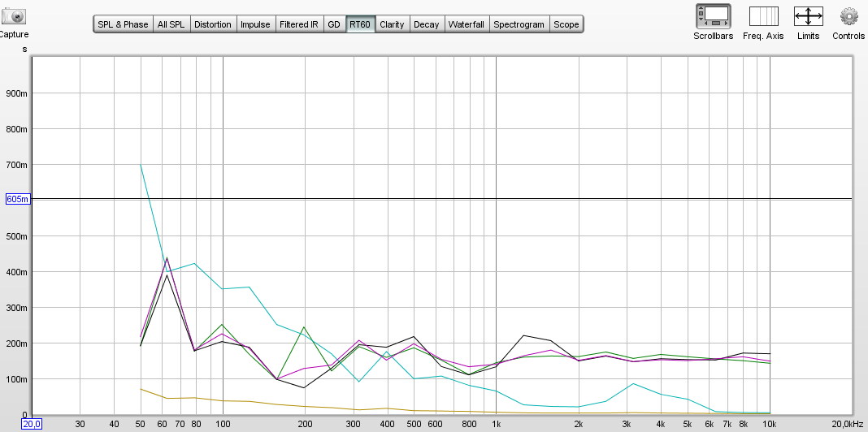This screenshot has width=868, height=432.
Task: Click the Capture camera icon
Action: (x=12, y=15)
